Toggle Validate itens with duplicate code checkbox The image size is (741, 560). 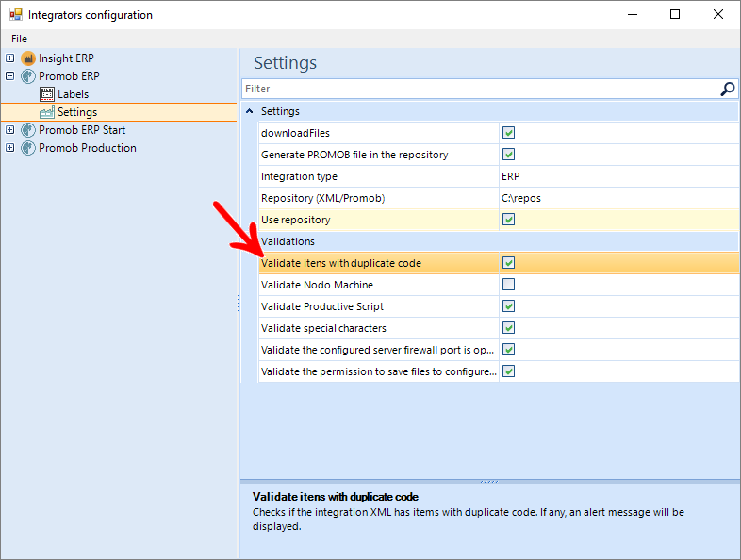point(508,263)
